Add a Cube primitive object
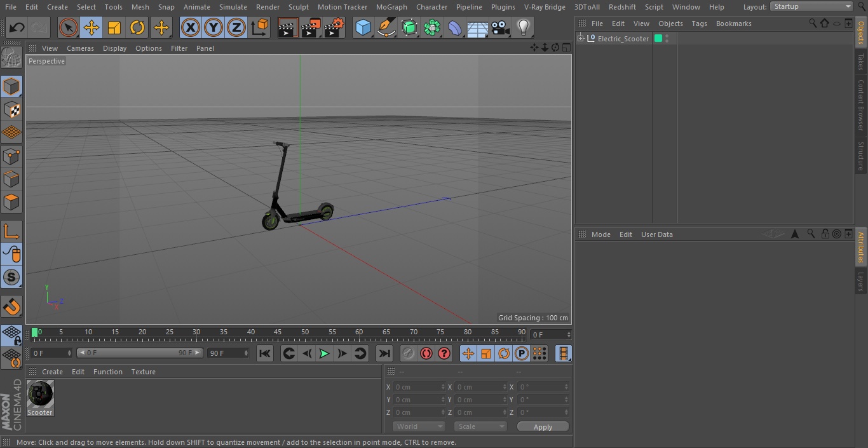 click(x=363, y=27)
